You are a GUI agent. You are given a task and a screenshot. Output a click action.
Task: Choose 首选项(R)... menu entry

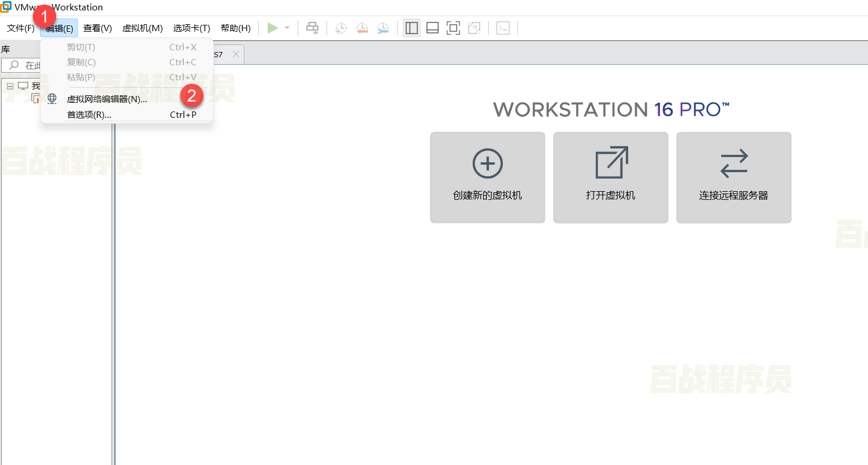coord(127,114)
